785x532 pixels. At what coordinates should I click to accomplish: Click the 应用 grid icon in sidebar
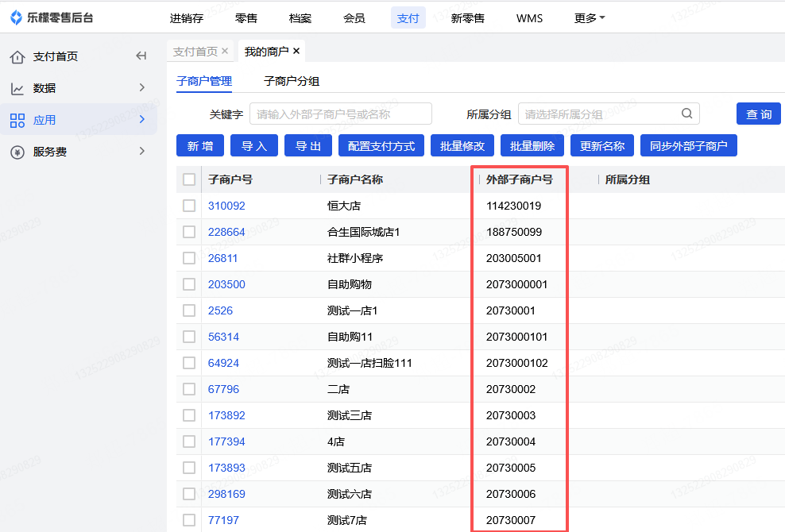(x=17, y=120)
